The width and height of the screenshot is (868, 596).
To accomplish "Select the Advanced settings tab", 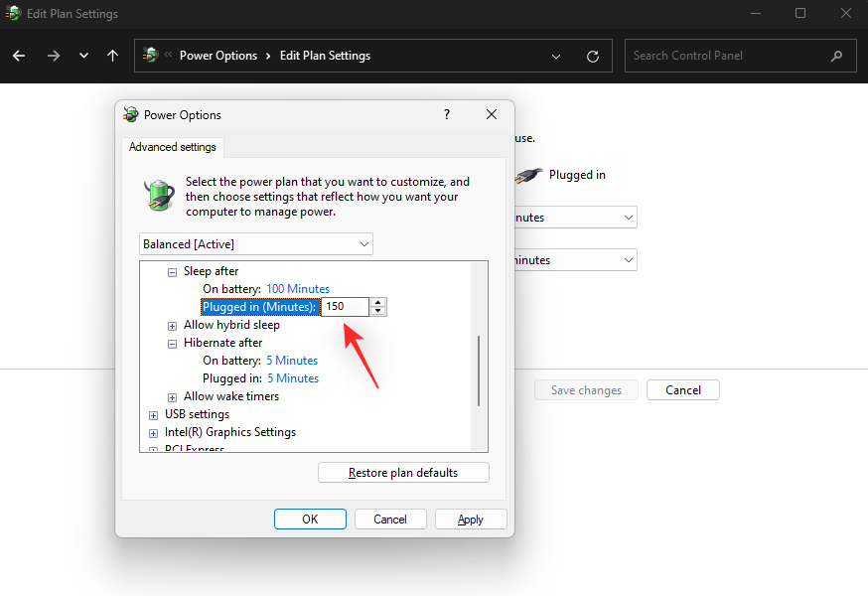I will 172,147.
